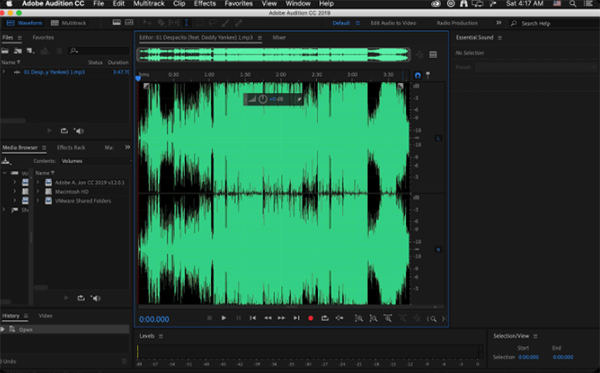The image size is (600, 373).
Task: Click Import File icon in Files panel
Action: (x=18, y=50)
